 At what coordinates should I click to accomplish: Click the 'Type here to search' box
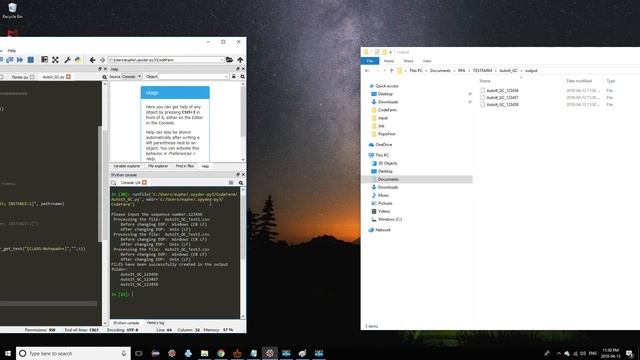point(73,353)
